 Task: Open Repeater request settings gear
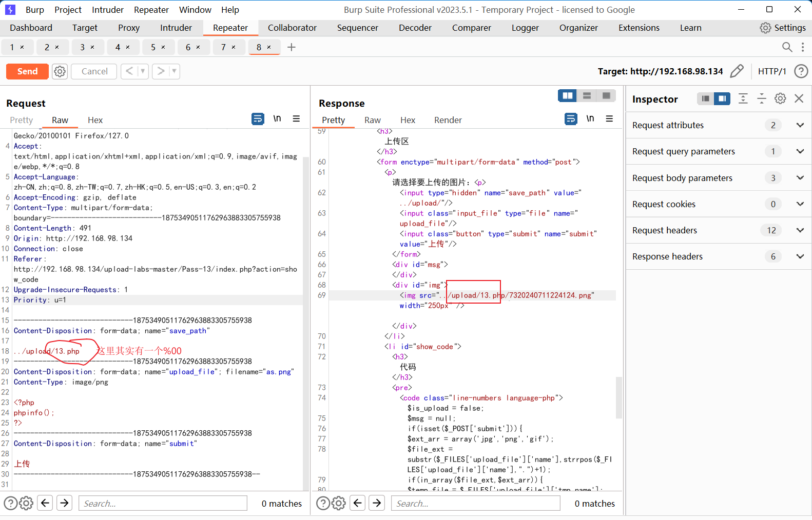(60, 71)
